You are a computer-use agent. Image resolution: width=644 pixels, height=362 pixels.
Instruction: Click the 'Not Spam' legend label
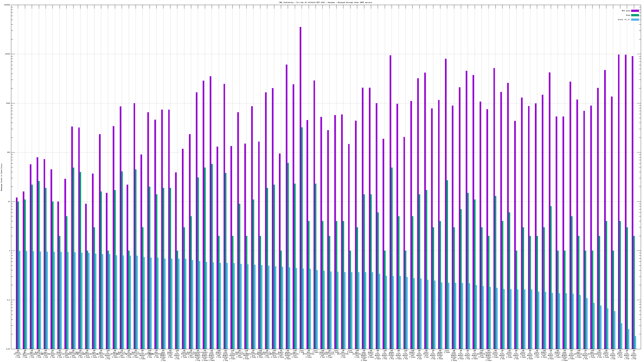(626, 11)
